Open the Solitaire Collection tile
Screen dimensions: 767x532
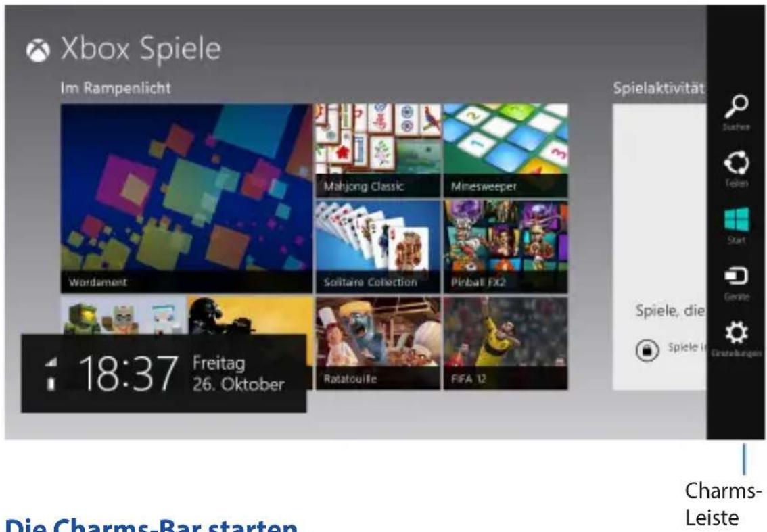click(x=377, y=247)
